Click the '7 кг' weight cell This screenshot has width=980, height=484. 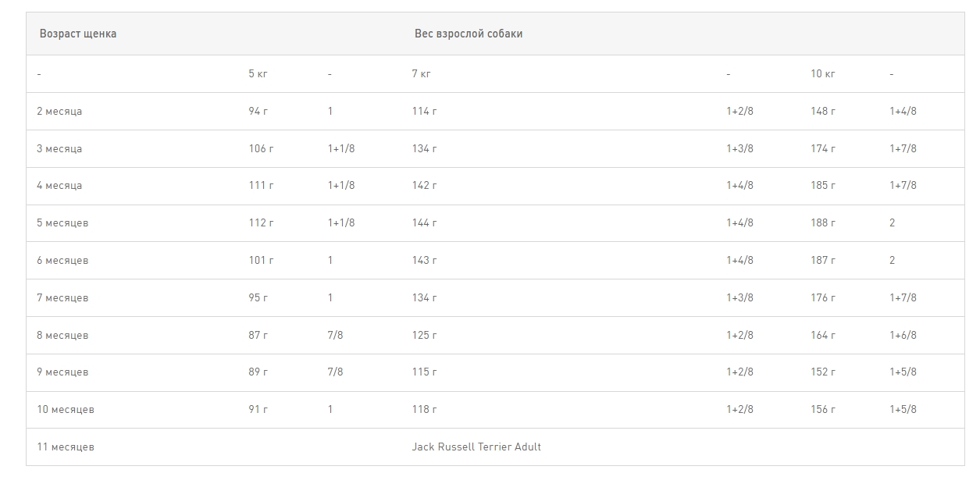coord(421,73)
